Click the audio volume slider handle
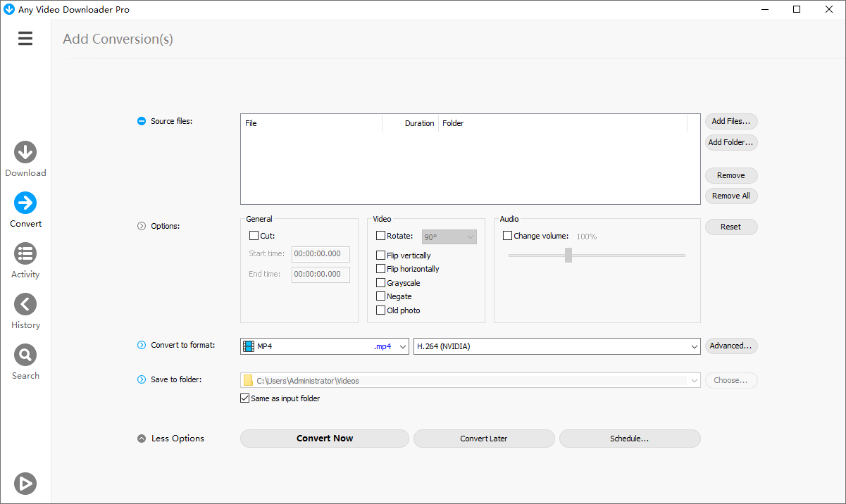The width and height of the screenshot is (846, 504). pos(568,256)
